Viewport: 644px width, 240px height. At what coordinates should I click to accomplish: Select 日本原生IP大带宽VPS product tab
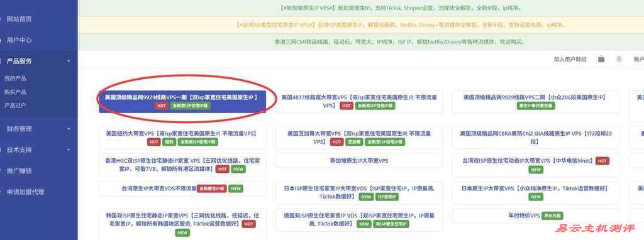(536, 192)
